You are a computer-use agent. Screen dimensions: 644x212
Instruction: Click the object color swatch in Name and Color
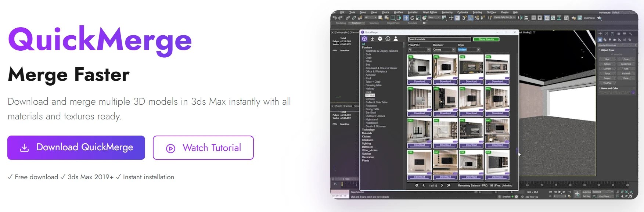[633, 93]
